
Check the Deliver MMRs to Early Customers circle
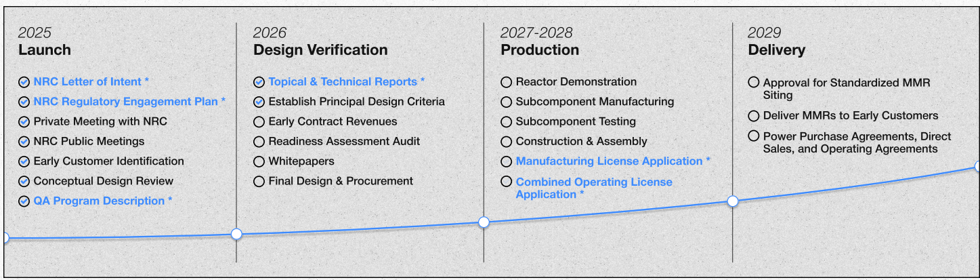coord(753,116)
